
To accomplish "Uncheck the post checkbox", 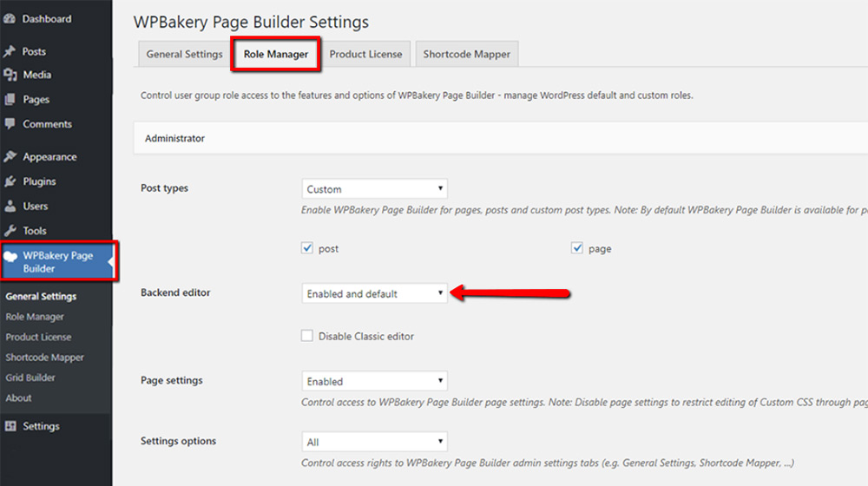I will tap(306, 248).
